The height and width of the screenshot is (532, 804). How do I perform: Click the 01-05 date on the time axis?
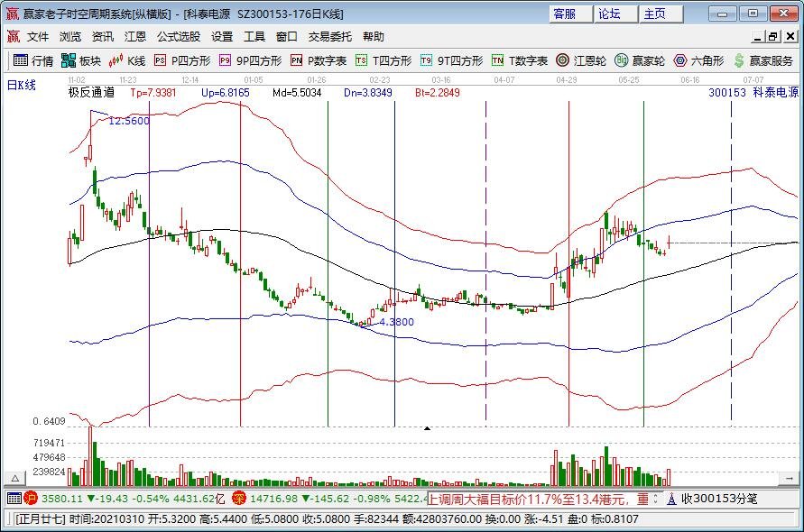(x=254, y=80)
